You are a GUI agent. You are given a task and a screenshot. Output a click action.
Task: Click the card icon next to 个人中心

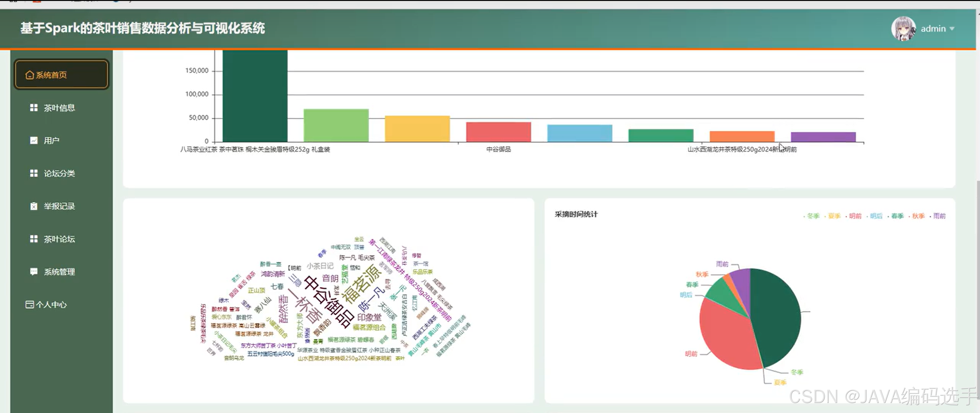click(x=29, y=304)
